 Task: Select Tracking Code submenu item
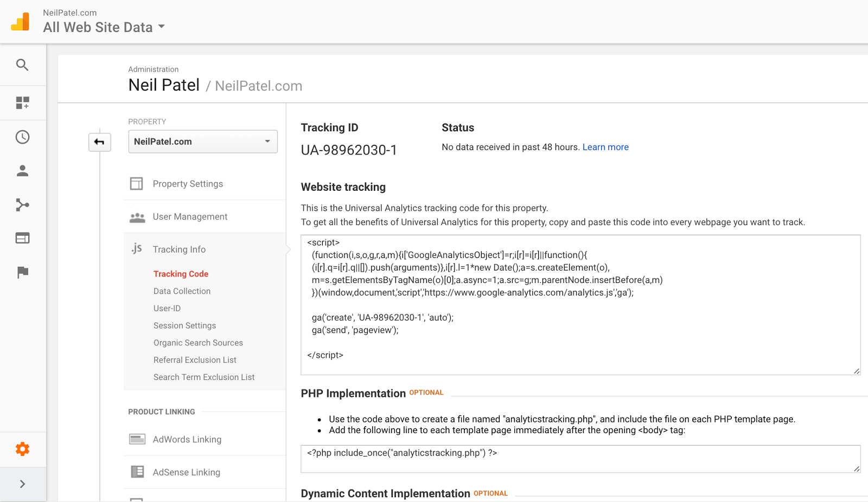coord(181,274)
